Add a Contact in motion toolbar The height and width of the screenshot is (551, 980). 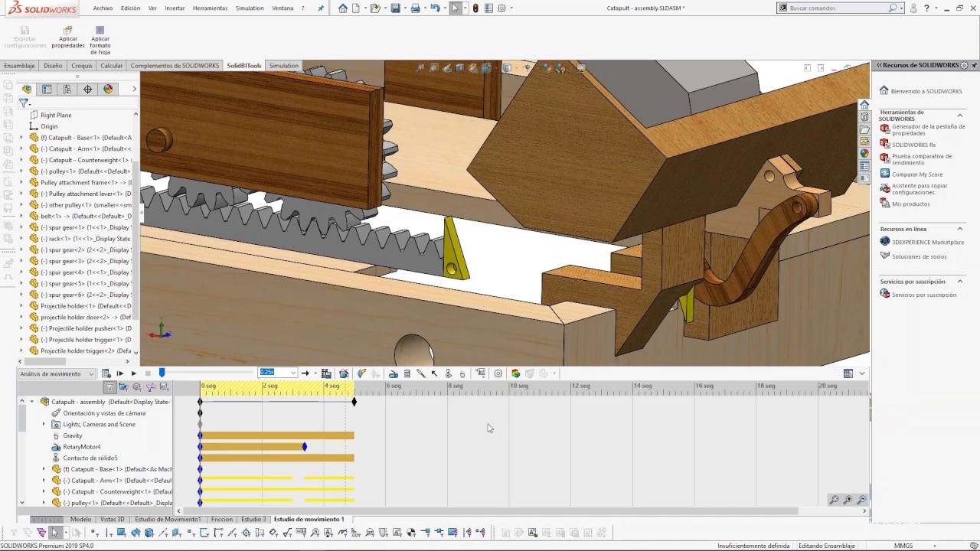(x=448, y=373)
